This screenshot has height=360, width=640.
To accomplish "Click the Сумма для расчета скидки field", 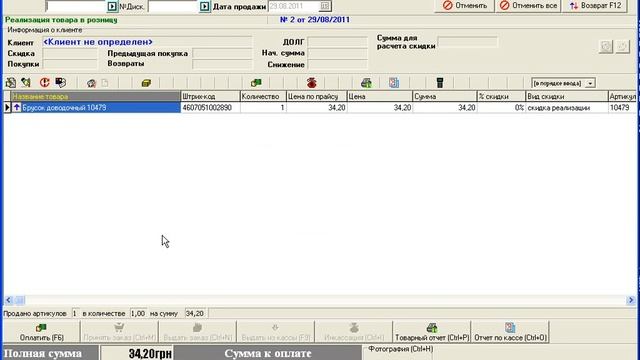I will coord(467,42).
